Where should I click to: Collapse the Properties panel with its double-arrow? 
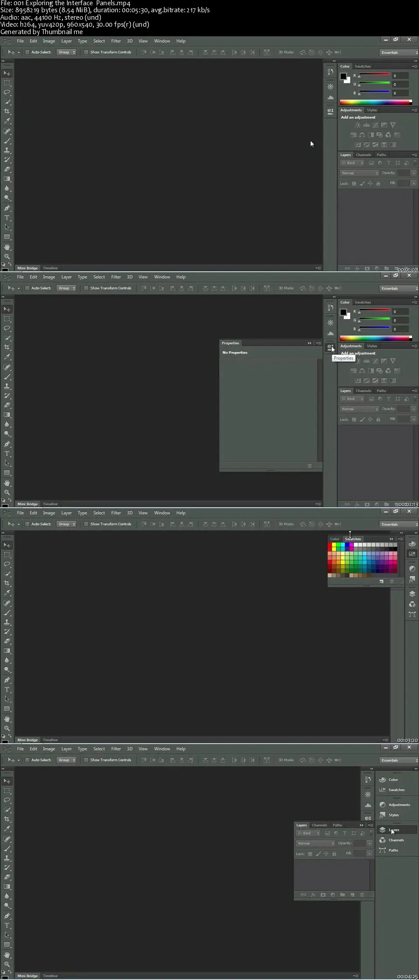pyautogui.click(x=309, y=343)
